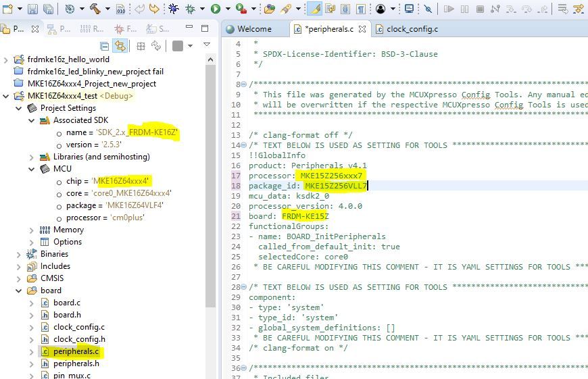Image resolution: width=588 pixels, height=379 pixels.
Task: Click the black user profile icon
Action: click(x=381, y=9)
